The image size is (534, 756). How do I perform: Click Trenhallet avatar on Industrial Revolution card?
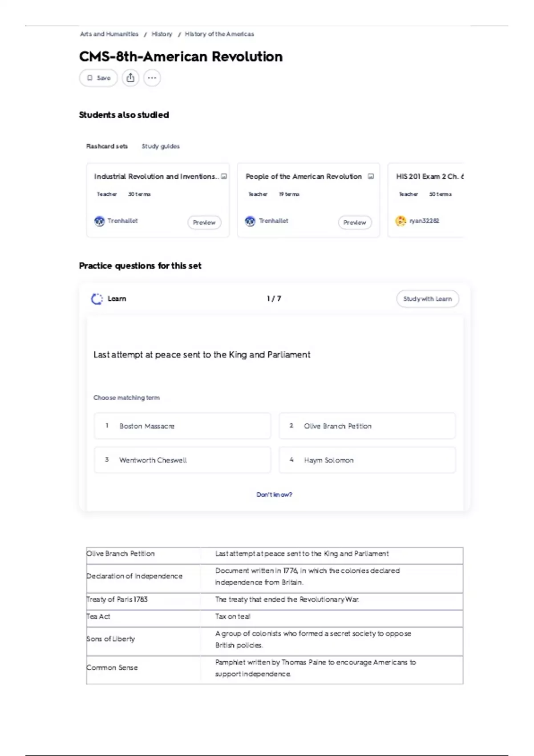pos(99,221)
